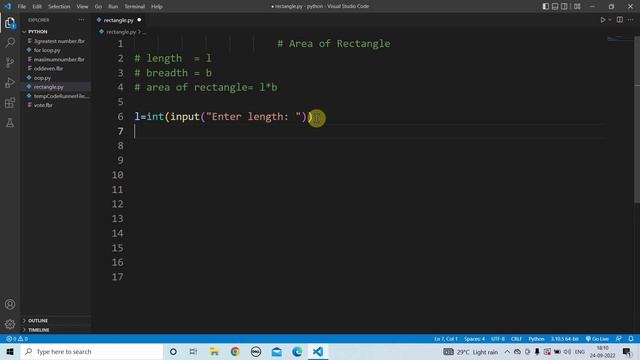Click Visual Studio Code taskbar icon

pyautogui.click(x=318, y=351)
